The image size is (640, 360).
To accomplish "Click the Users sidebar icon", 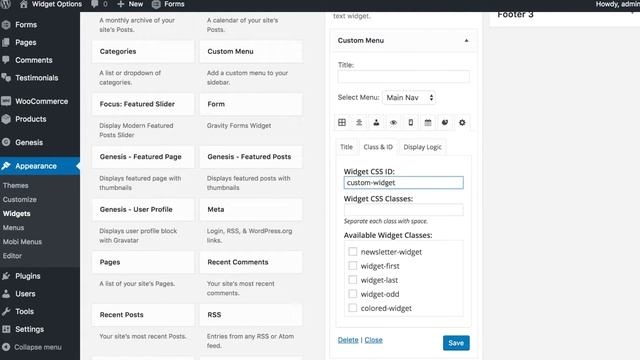I will point(6,293).
